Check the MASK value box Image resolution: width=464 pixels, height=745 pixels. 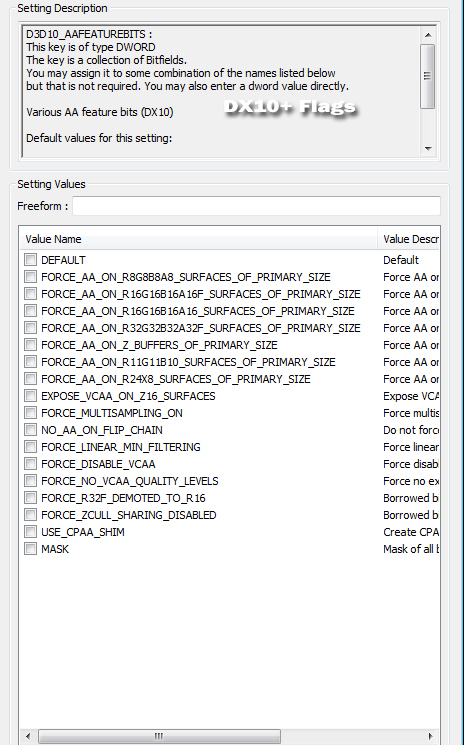tap(30, 549)
